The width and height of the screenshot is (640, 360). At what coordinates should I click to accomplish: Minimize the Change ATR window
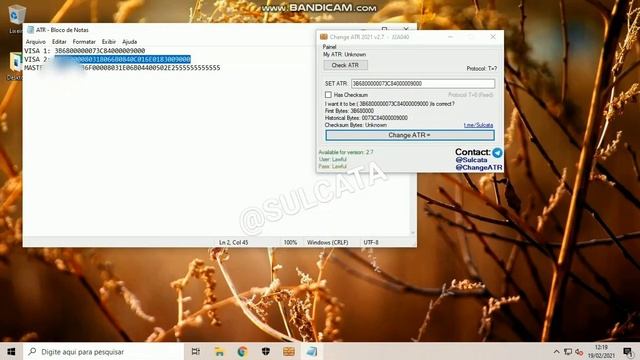[x=450, y=37]
